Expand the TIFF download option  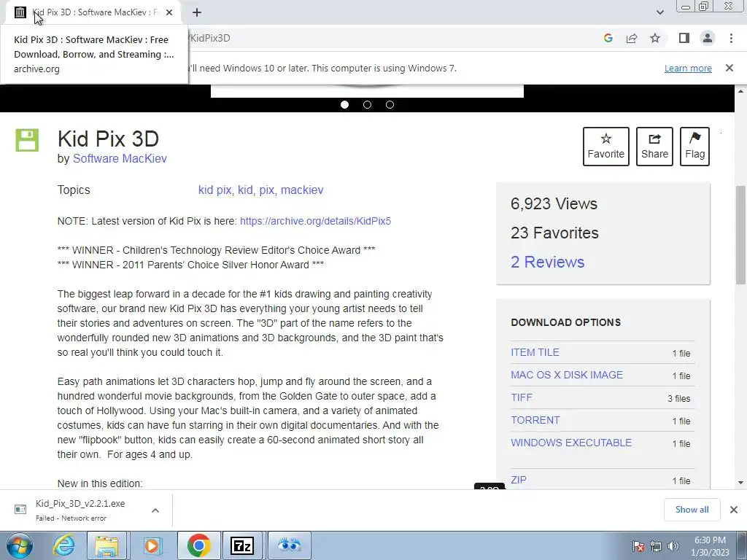(x=521, y=397)
